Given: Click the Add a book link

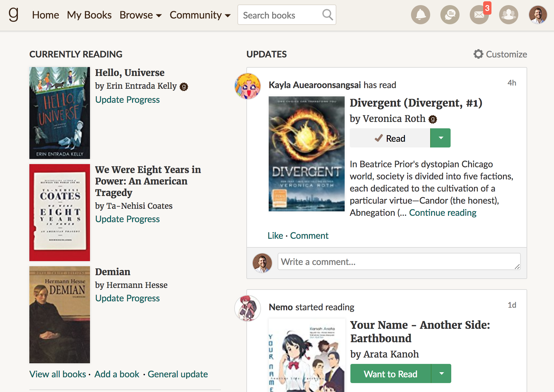Looking at the screenshot, I should tap(117, 374).
